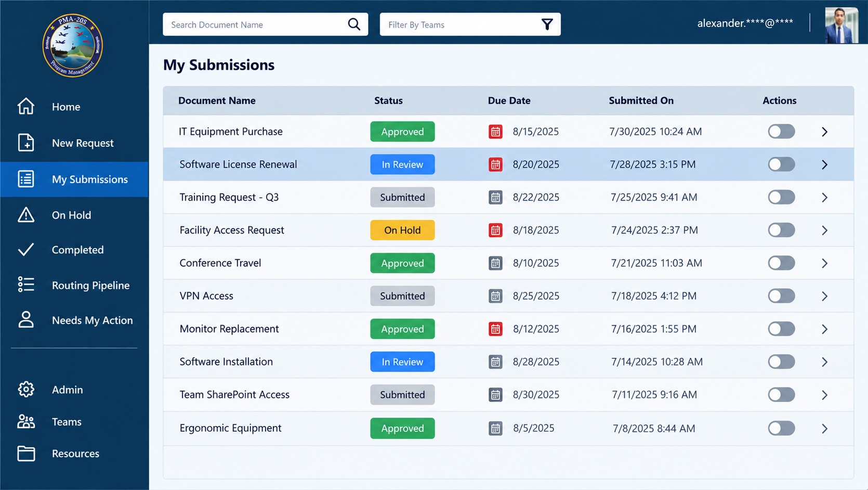Image resolution: width=868 pixels, height=490 pixels.
Task: Toggle the switch for Monitor Replacement
Action: (781, 329)
